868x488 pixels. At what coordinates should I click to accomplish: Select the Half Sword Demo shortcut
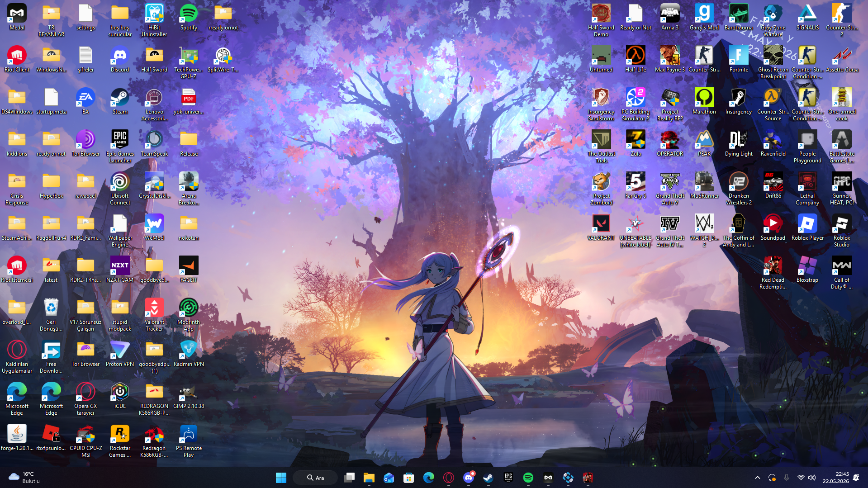601,20
